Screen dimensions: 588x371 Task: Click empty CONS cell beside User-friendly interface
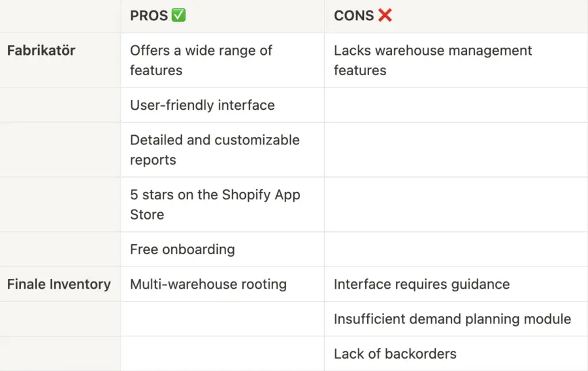[x=456, y=105]
